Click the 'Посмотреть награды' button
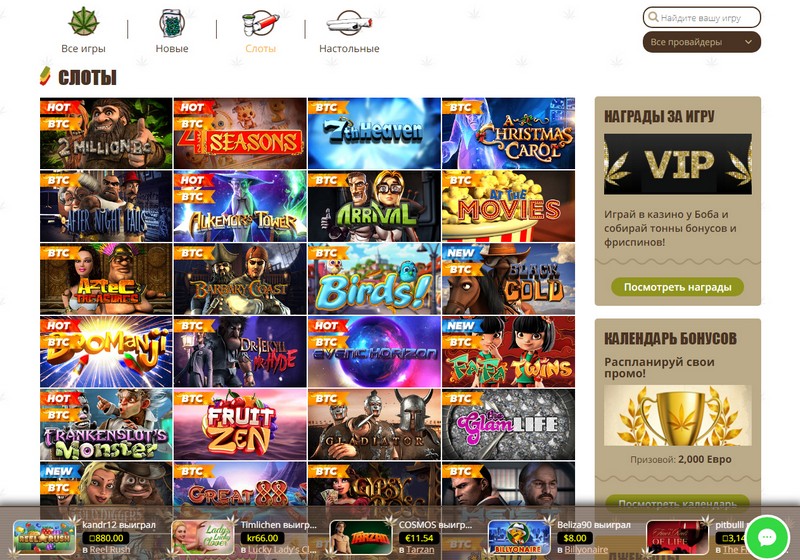This screenshot has width=800, height=560. click(x=677, y=287)
